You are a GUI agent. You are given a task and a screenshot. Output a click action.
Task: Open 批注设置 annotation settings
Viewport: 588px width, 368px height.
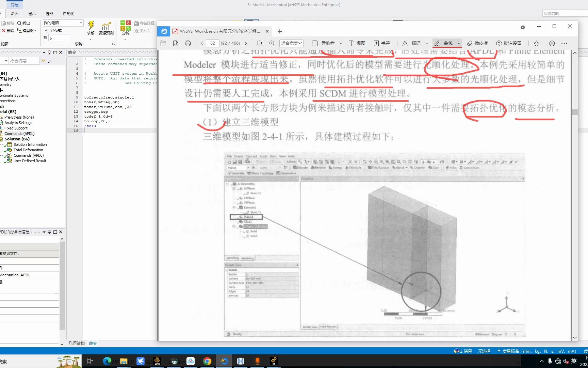(x=509, y=43)
